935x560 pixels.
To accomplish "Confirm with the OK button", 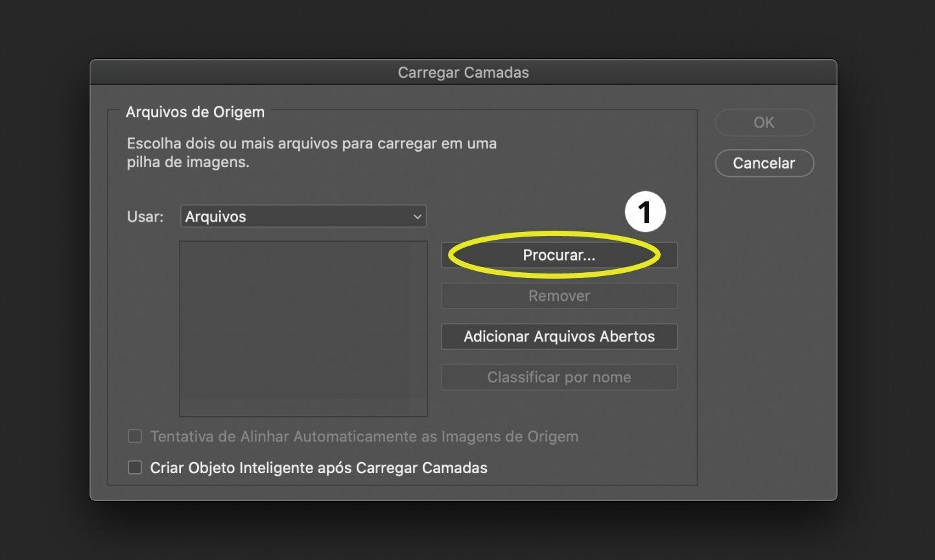I will click(x=764, y=122).
